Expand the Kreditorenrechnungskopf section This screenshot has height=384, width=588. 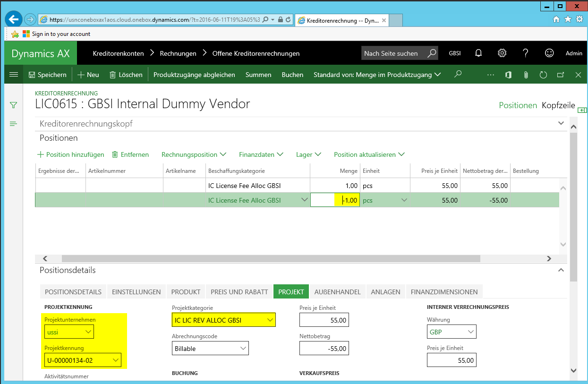point(561,123)
